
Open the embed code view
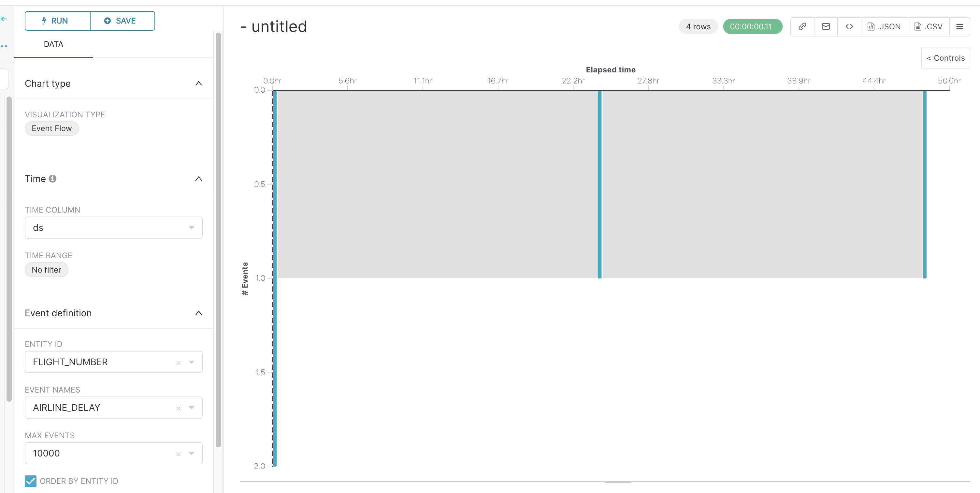click(x=849, y=26)
